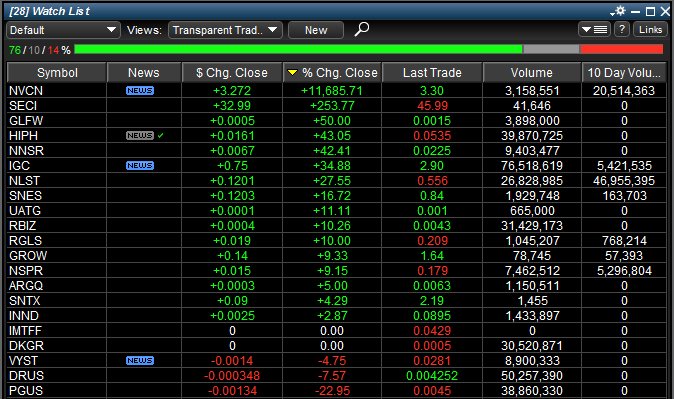Select the NSPR symbol
The width and height of the screenshot is (674, 399).
pyautogui.click(x=26, y=271)
